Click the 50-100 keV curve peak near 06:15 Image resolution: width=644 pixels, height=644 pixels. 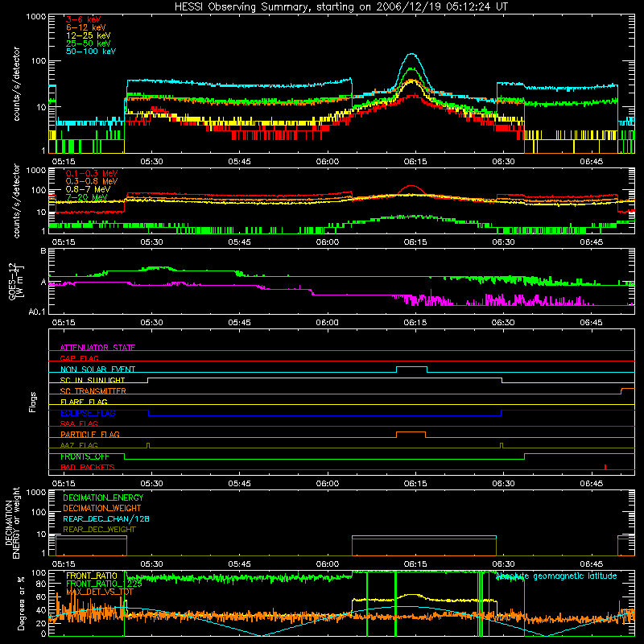point(411,54)
